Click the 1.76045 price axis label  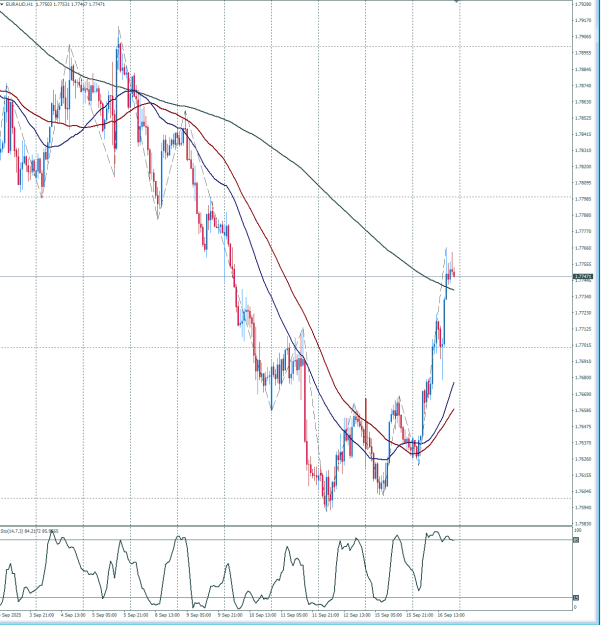(582, 491)
